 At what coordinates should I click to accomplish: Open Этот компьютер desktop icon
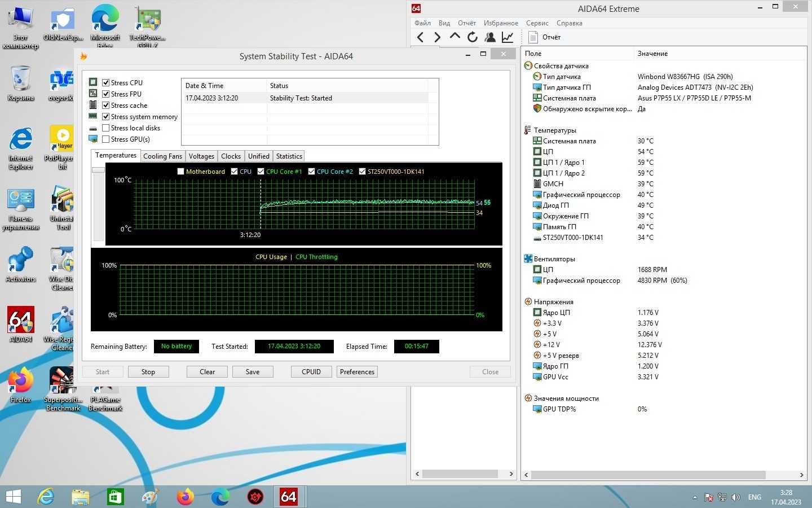click(21, 28)
